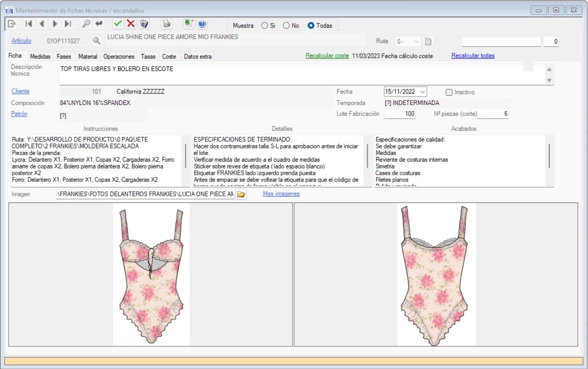Open the Operaciones tab
The image size is (588, 369).
pos(119,56)
